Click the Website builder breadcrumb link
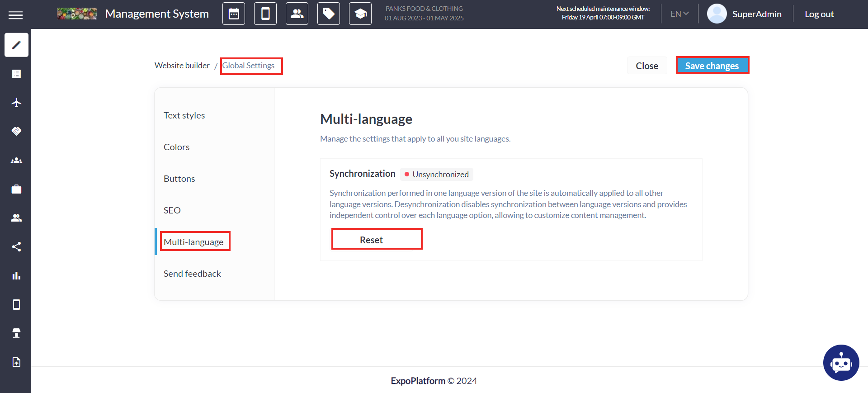The image size is (868, 393). coord(182,66)
